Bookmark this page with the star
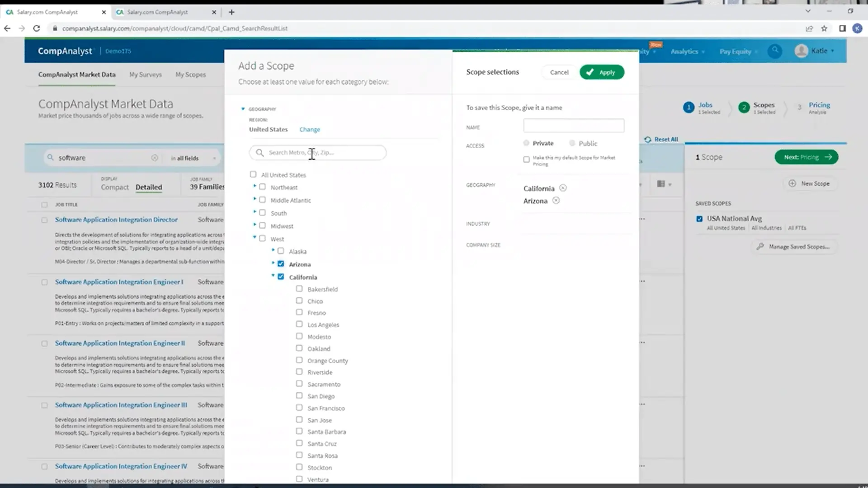 [x=824, y=28]
